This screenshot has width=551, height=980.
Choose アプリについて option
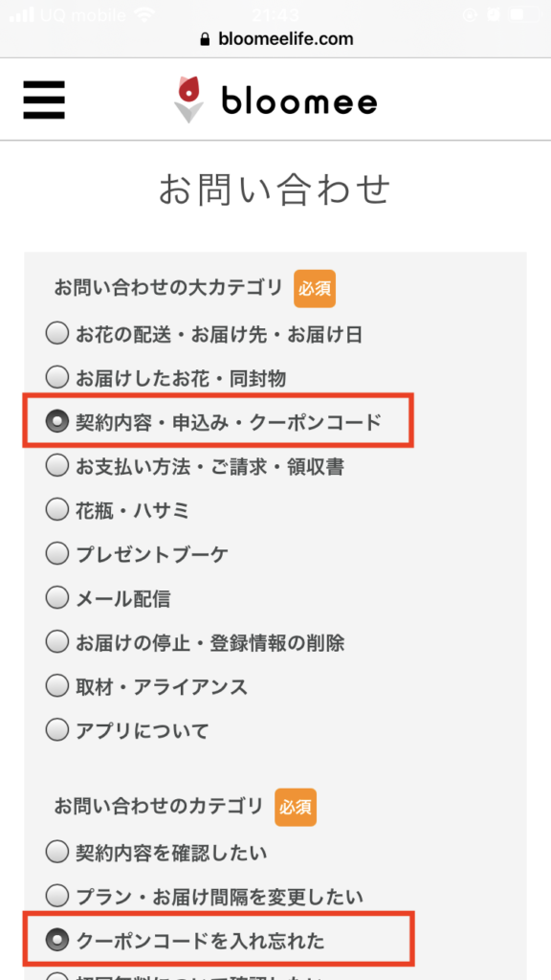tap(56, 729)
